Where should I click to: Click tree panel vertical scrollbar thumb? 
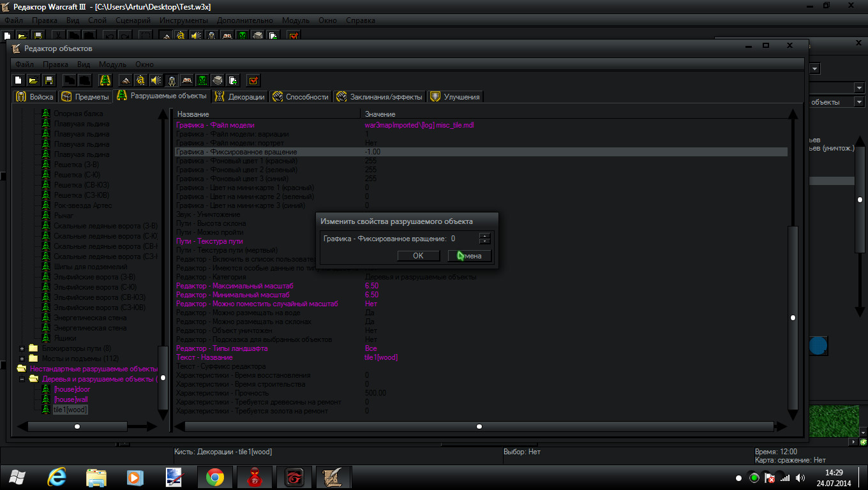point(163,378)
